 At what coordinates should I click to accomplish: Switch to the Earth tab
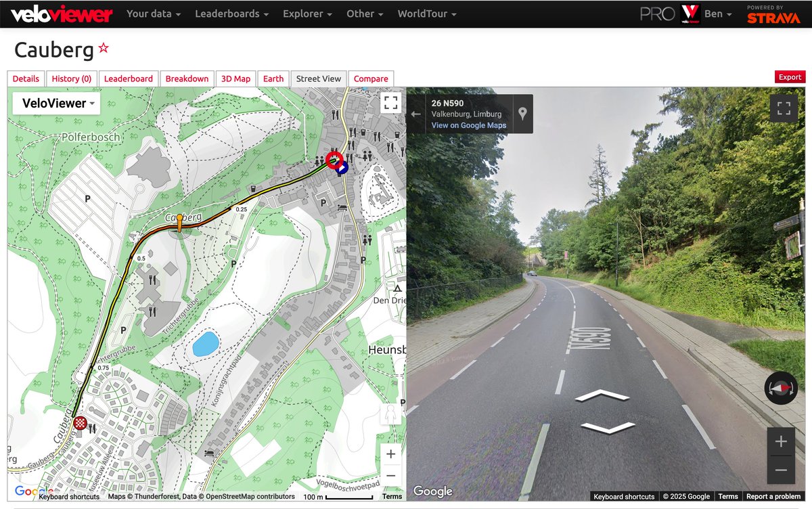click(273, 79)
